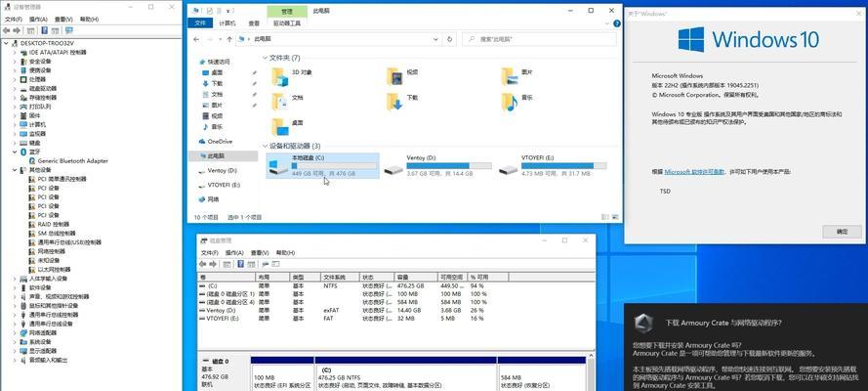The image size is (868, 391).
Task: Click the File Explorer help question-mark icon
Action: point(616,23)
